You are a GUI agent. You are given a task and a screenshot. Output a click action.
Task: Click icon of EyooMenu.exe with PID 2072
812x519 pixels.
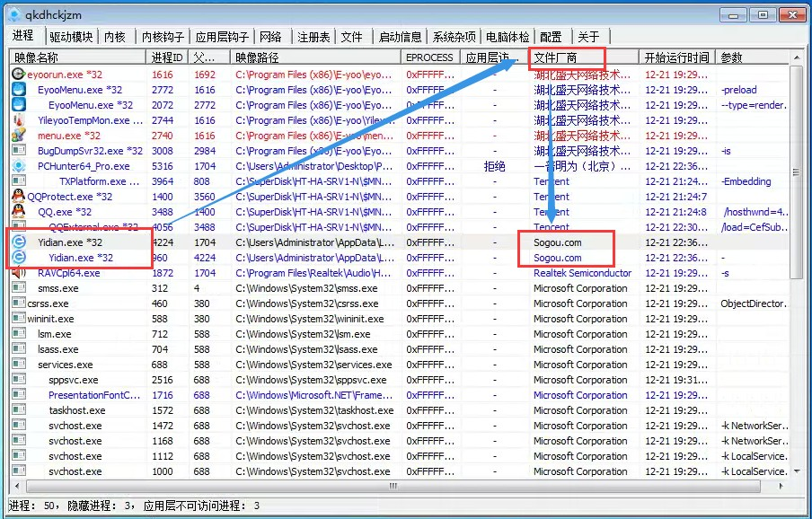click(19, 105)
